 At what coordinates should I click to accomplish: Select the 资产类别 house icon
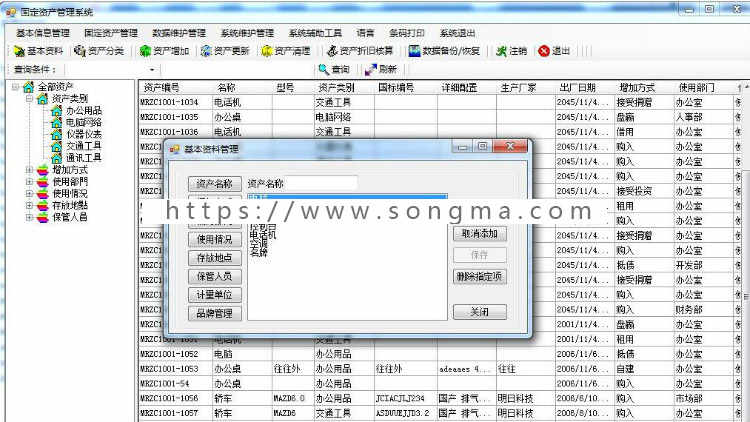pyautogui.click(x=43, y=99)
